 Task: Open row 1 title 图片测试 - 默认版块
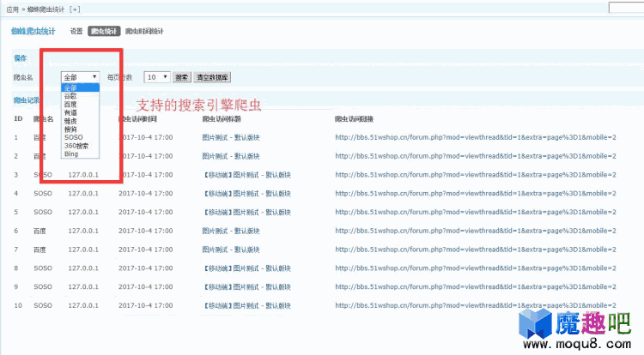[x=231, y=137]
